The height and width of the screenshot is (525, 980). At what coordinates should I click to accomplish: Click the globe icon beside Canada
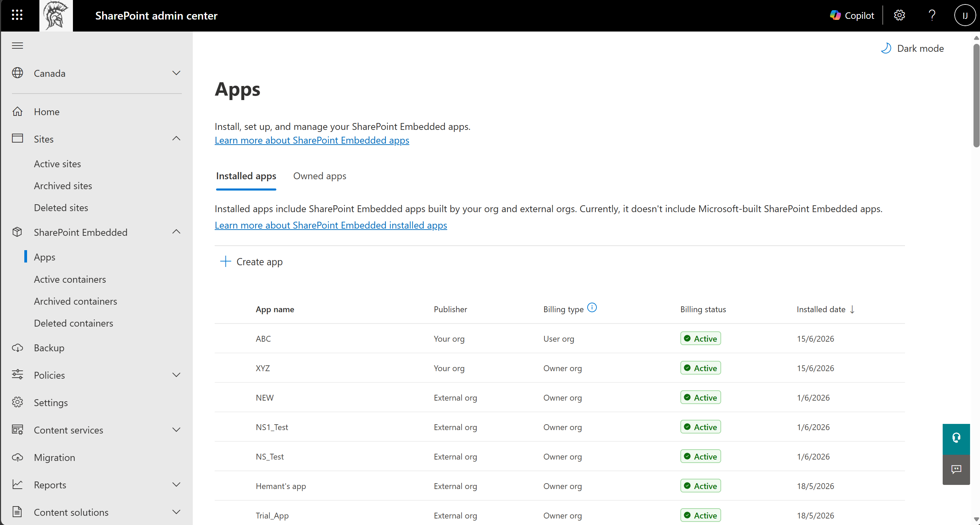(x=17, y=73)
